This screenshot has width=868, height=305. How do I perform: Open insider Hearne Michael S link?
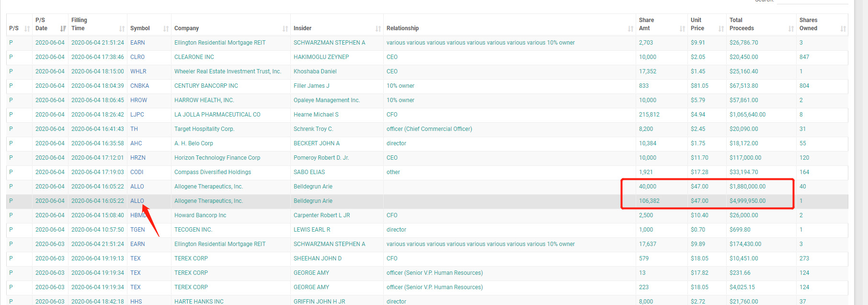[x=316, y=115]
